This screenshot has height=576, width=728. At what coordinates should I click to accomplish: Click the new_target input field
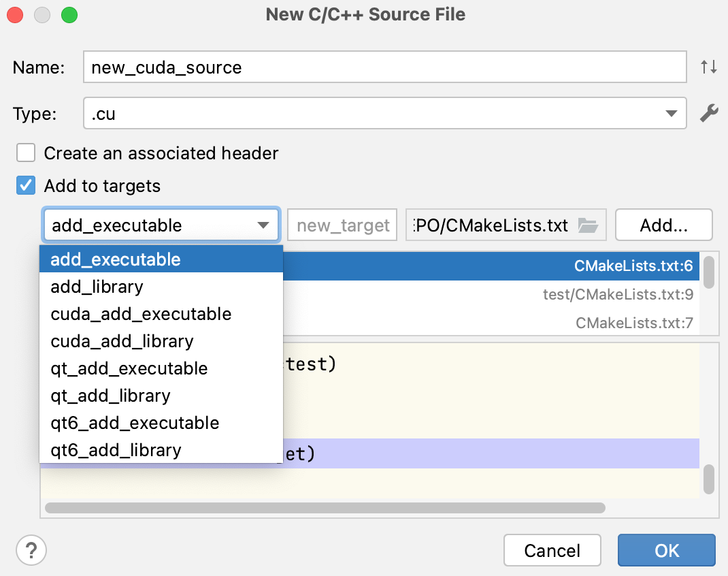click(x=342, y=225)
